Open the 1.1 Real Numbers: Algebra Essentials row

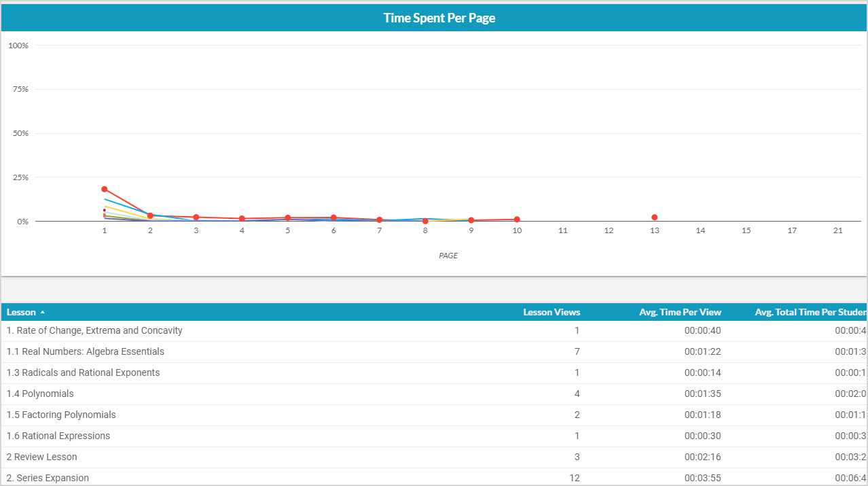pos(86,352)
